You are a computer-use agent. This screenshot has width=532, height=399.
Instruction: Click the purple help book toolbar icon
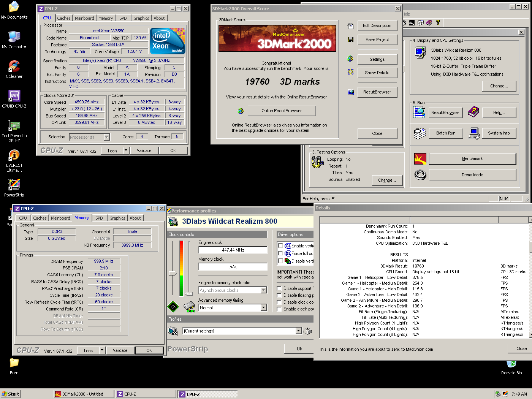pyautogui.click(x=429, y=22)
